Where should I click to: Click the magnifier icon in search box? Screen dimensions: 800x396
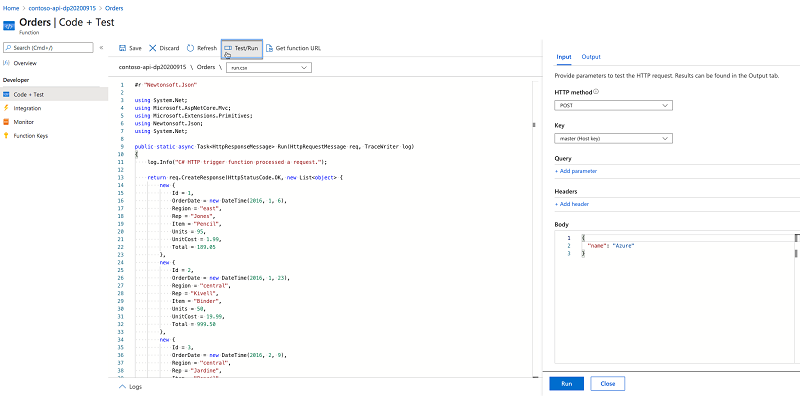(x=9, y=48)
